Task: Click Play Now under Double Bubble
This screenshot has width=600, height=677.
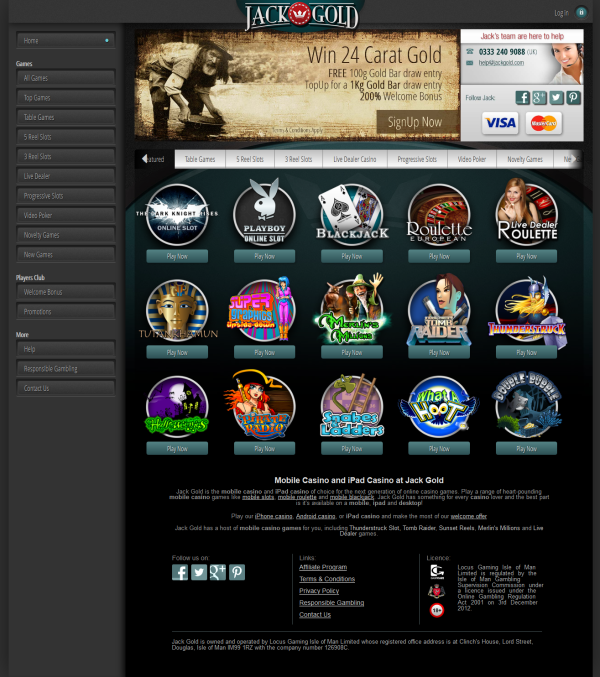Action: [x=527, y=449]
